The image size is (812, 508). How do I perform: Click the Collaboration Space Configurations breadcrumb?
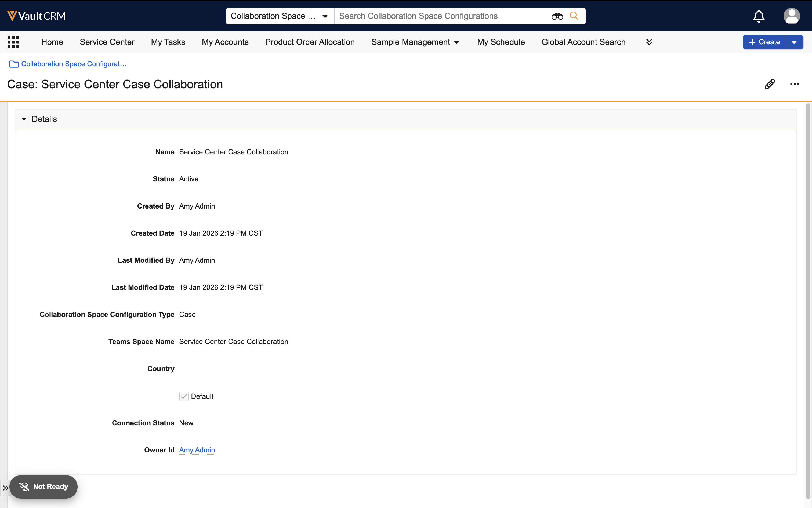click(x=74, y=64)
